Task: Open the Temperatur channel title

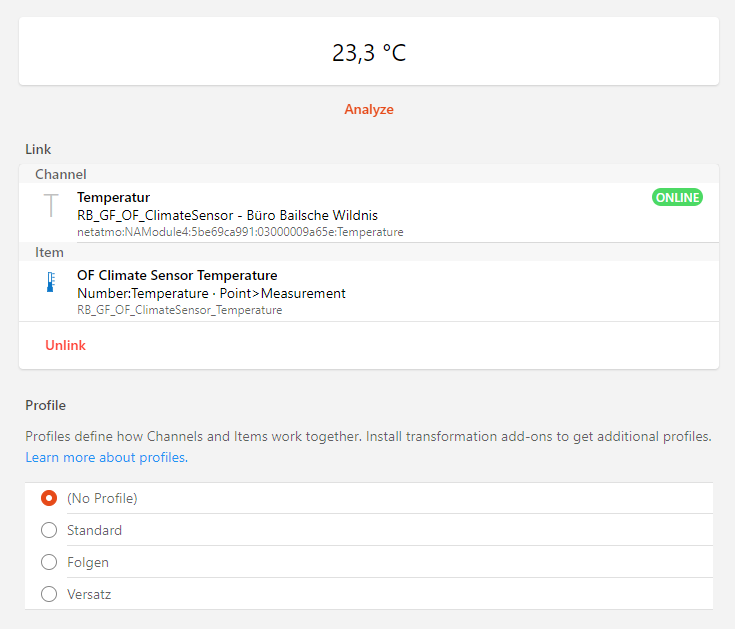Action: [x=113, y=198]
